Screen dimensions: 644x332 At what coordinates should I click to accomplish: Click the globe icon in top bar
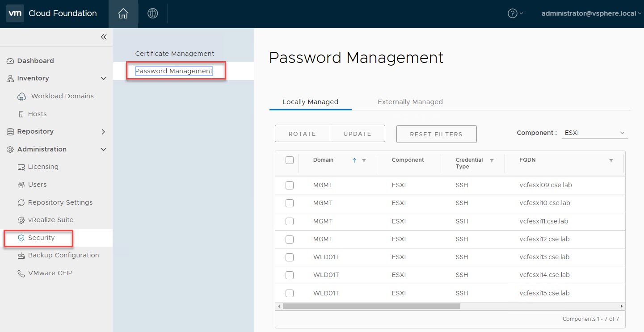pyautogui.click(x=153, y=14)
